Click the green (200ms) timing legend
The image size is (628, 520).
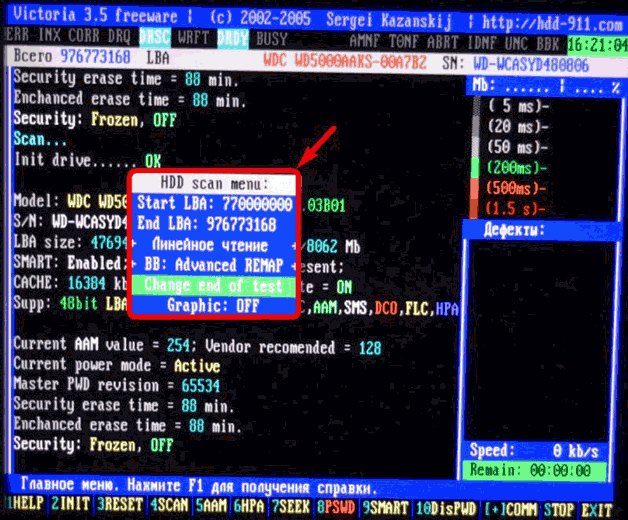(x=517, y=167)
